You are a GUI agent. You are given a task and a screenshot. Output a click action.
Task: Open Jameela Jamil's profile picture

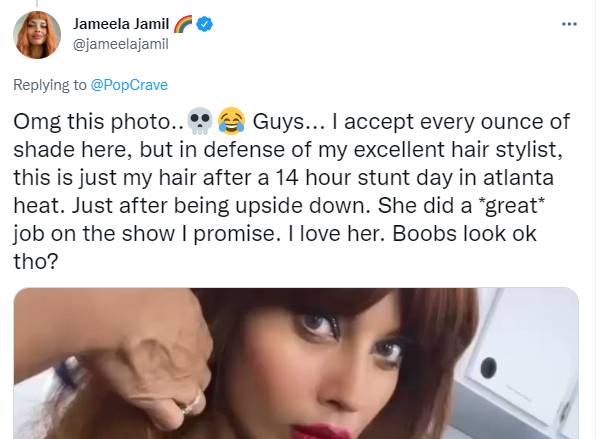tap(37, 35)
